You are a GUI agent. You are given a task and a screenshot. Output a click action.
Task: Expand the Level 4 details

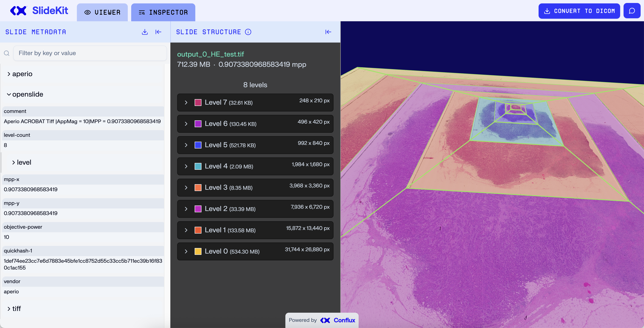click(186, 166)
